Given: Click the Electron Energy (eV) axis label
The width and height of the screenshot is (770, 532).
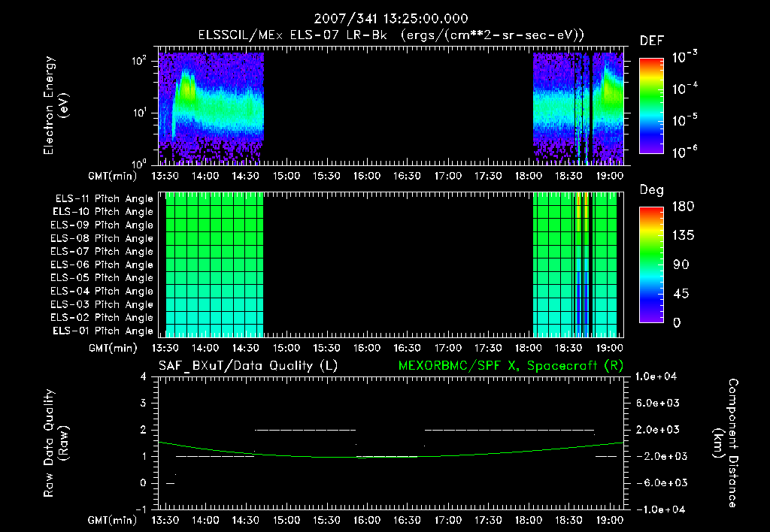Looking at the screenshot, I should [x=56, y=105].
